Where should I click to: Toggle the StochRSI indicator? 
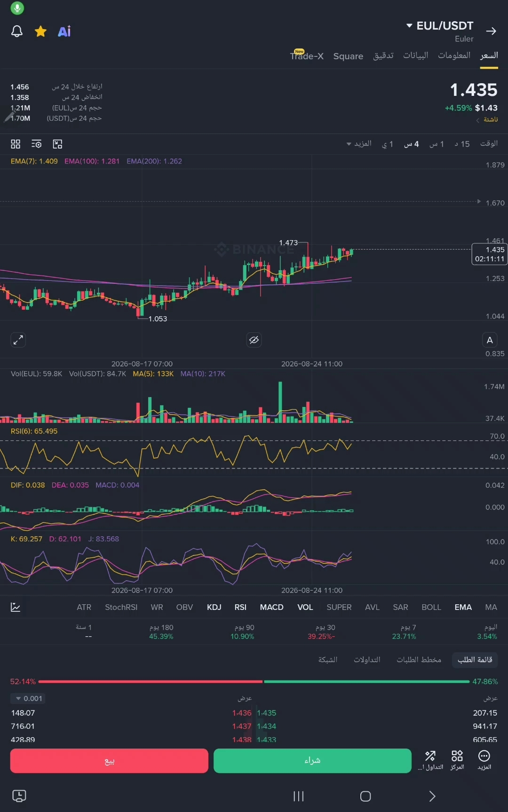pos(121,607)
